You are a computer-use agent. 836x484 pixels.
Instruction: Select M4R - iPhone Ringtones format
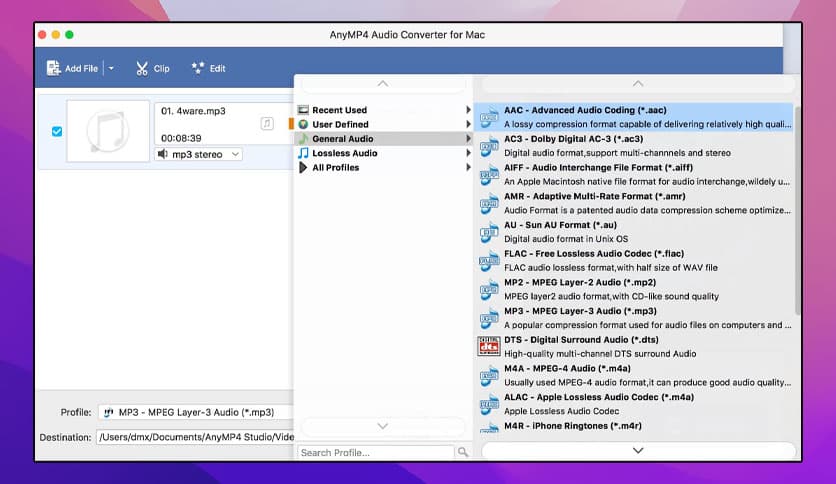pos(633,426)
